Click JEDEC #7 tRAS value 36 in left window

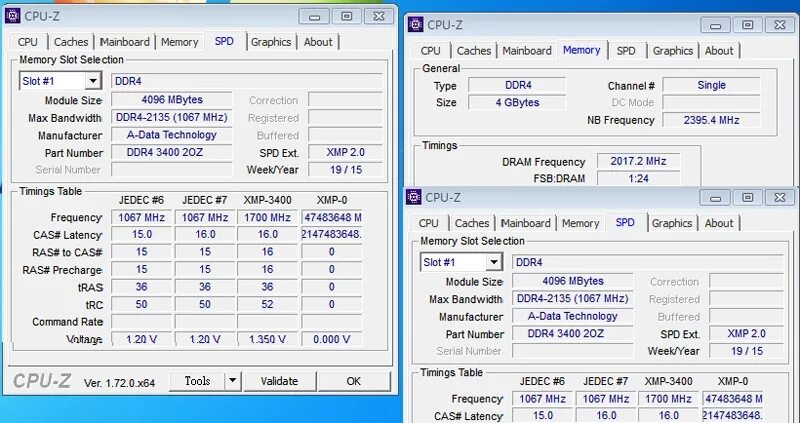click(205, 287)
